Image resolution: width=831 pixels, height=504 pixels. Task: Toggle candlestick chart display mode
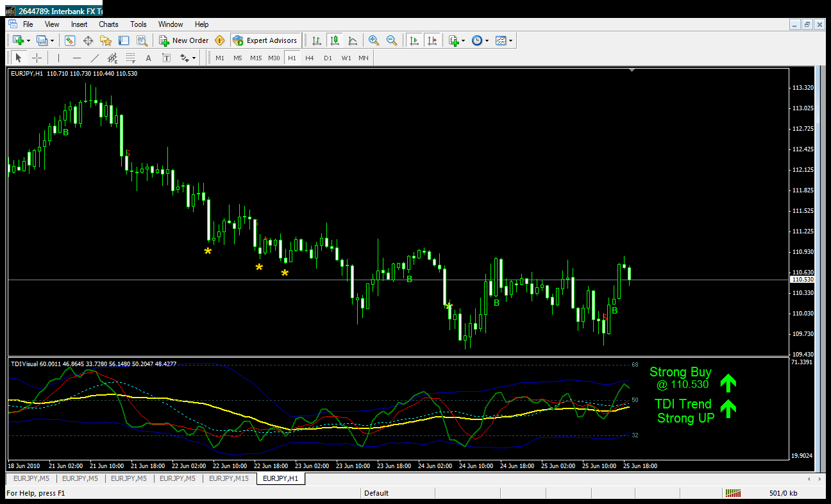point(334,40)
